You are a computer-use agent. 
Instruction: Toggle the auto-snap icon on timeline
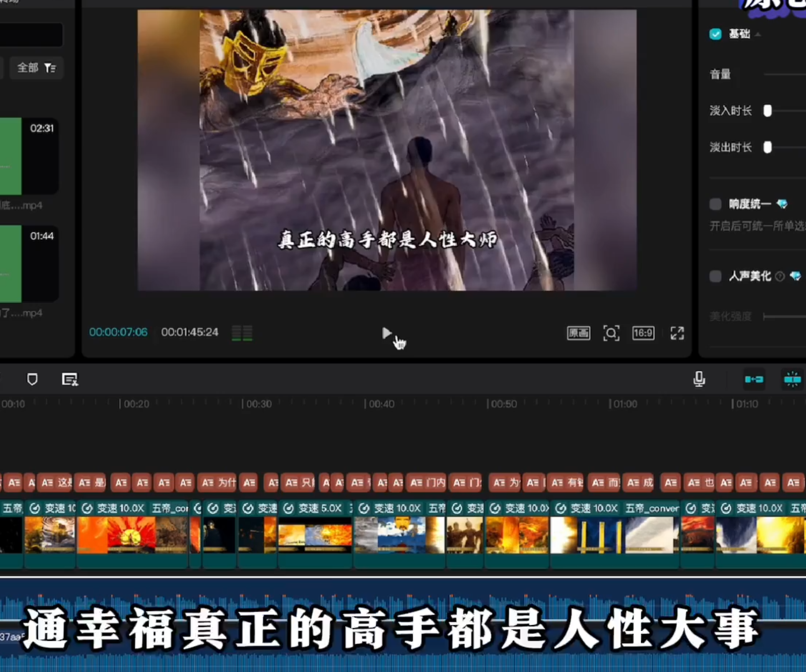[x=792, y=379]
